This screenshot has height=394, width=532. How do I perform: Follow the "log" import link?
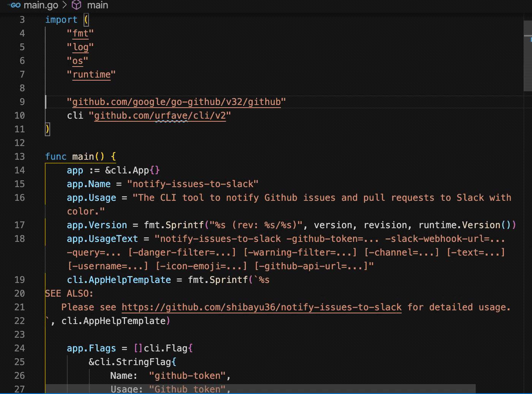pos(81,47)
